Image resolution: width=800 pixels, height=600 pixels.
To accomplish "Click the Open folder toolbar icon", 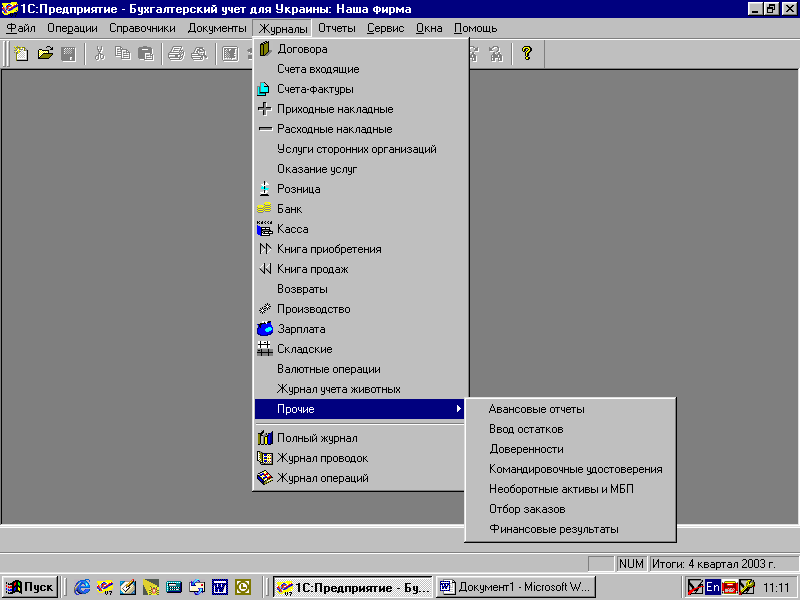I will click(45, 53).
